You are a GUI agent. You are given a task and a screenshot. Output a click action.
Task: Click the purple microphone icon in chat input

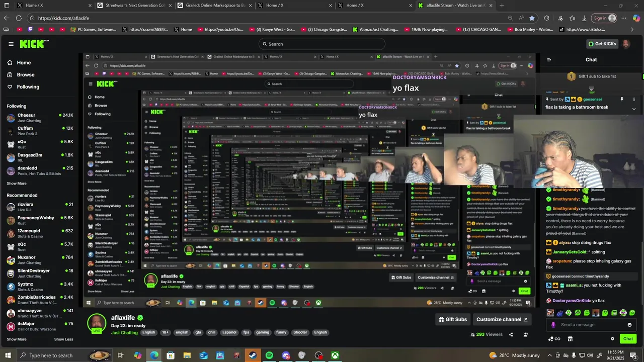[x=553, y=325]
